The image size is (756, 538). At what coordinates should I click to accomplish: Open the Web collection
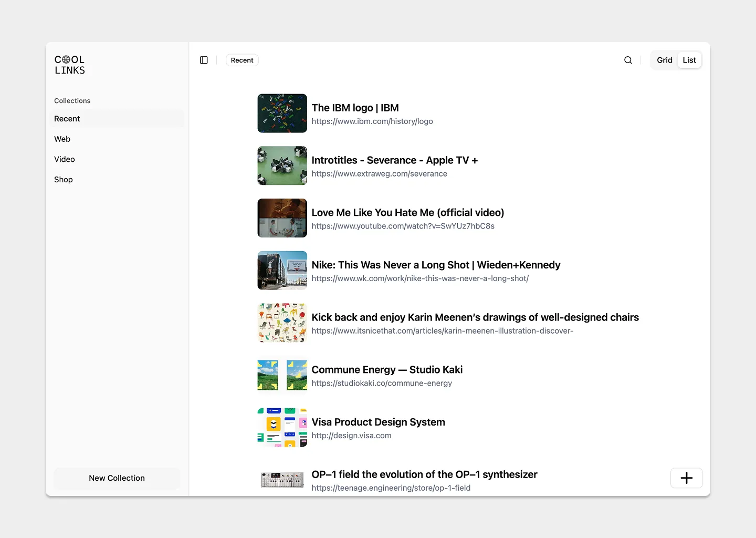click(117, 139)
